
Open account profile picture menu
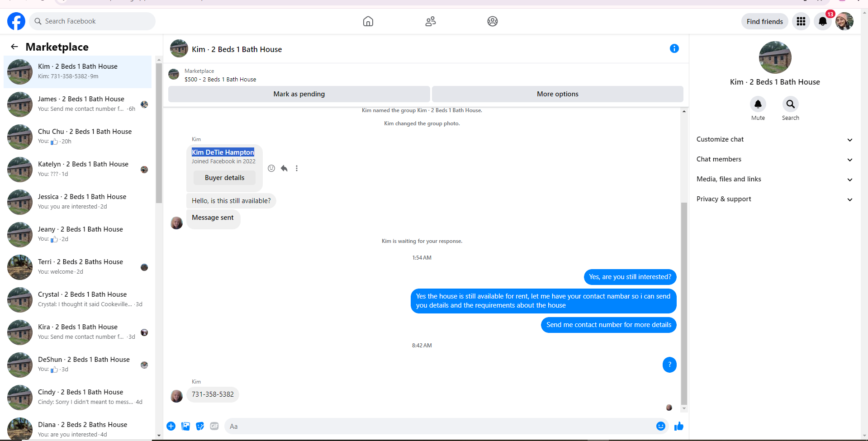844,21
